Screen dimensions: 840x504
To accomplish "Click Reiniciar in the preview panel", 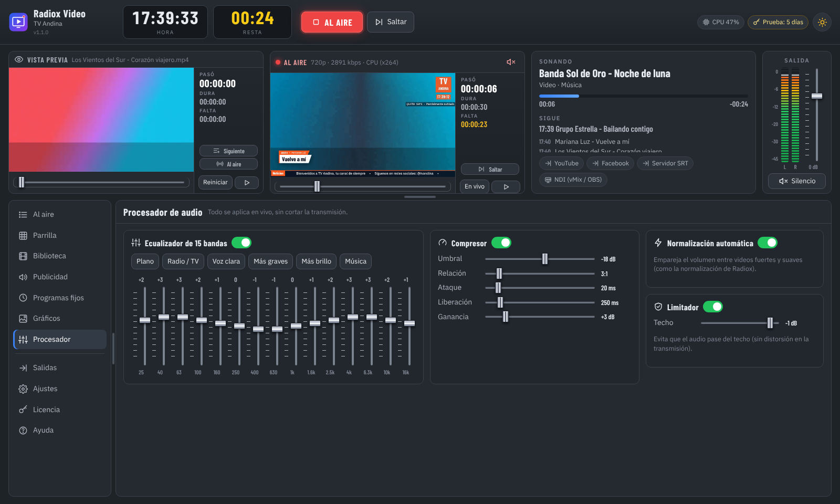I will pyautogui.click(x=215, y=182).
